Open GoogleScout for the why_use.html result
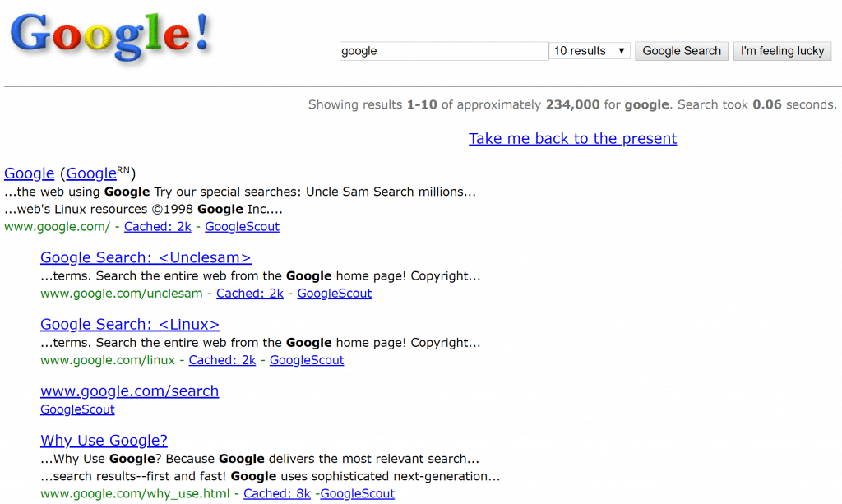Viewport: 842px width, 504px height. [358, 494]
